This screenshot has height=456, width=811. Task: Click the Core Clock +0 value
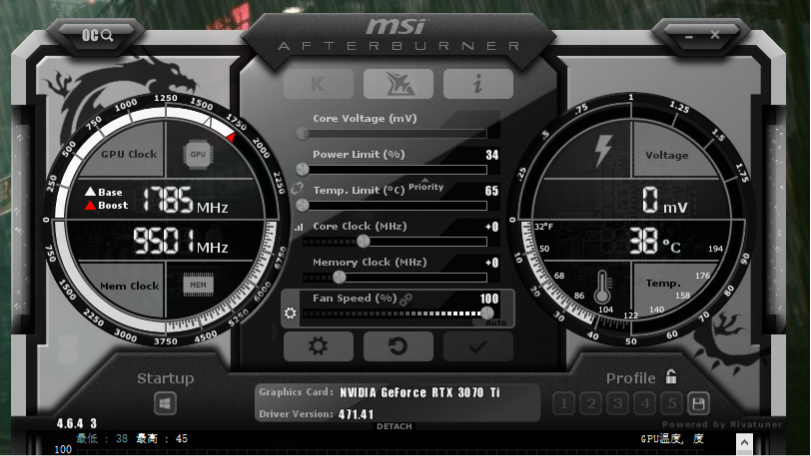(492, 226)
